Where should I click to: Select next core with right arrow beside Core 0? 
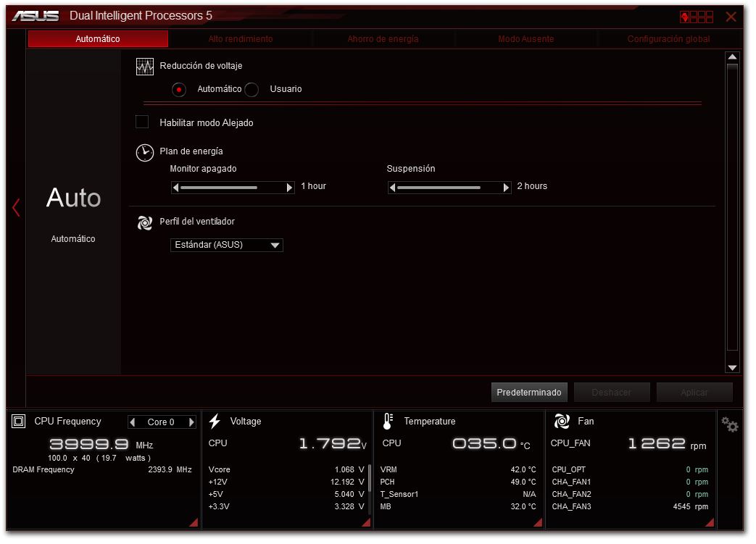click(191, 422)
